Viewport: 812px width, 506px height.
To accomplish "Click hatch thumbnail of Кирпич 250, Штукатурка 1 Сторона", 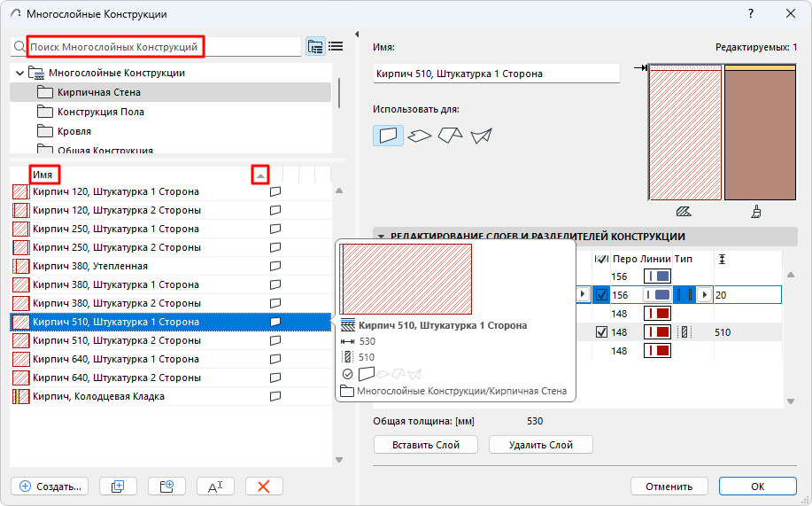I will (x=20, y=229).
